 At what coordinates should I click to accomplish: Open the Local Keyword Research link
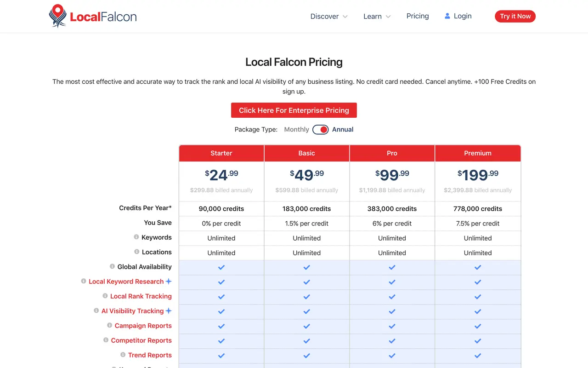tap(126, 282)
